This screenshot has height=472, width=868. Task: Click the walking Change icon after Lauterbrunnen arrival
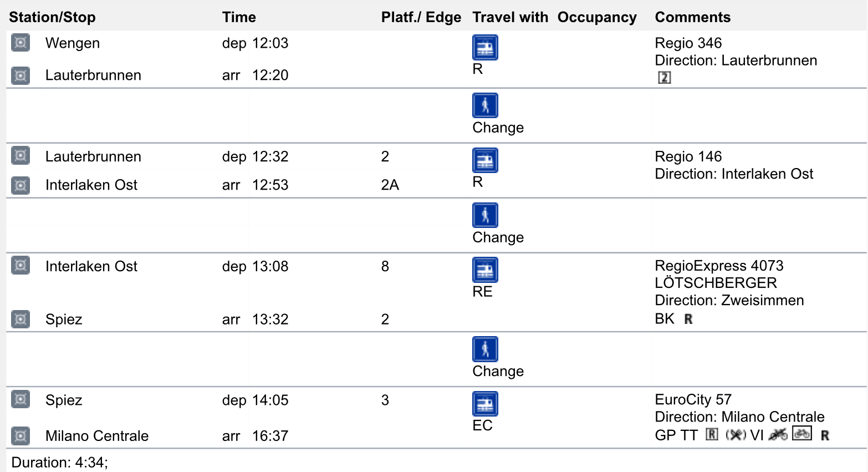[x=485, y=105]
